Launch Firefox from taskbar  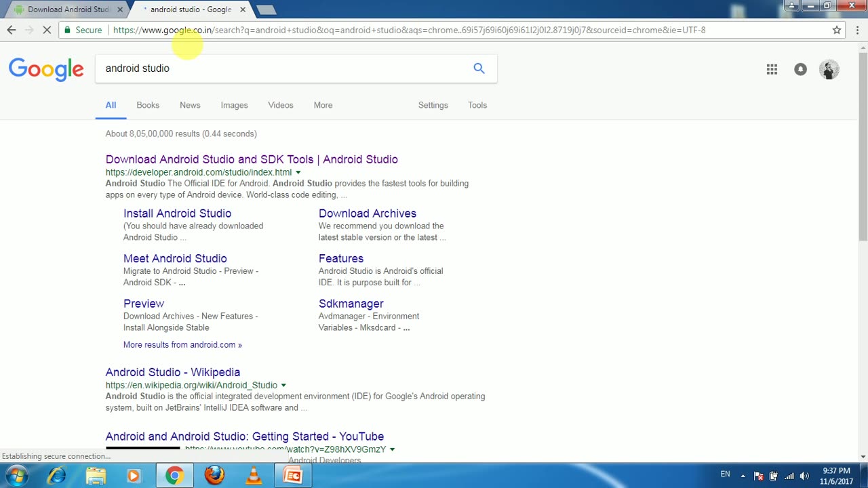(214, 476)
